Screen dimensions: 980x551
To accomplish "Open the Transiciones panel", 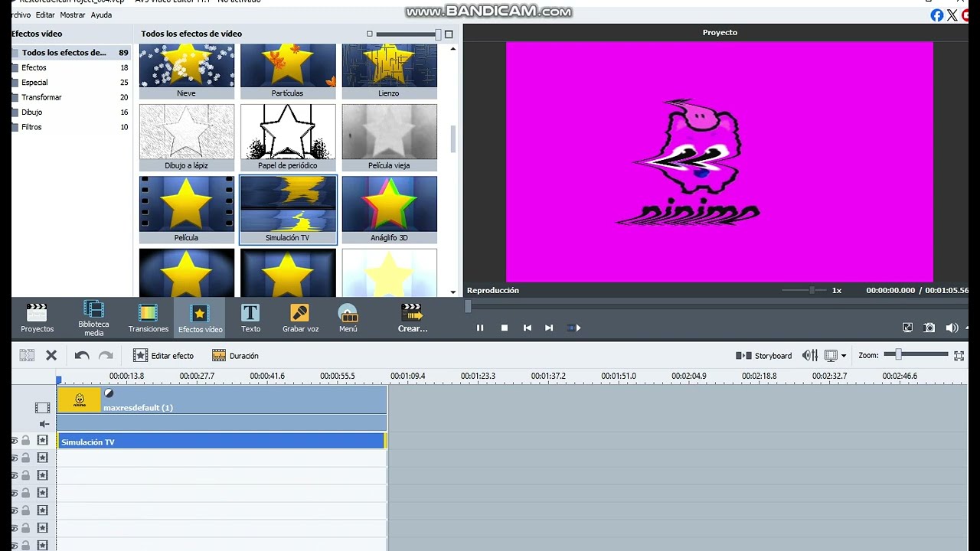I will point(148,318).
